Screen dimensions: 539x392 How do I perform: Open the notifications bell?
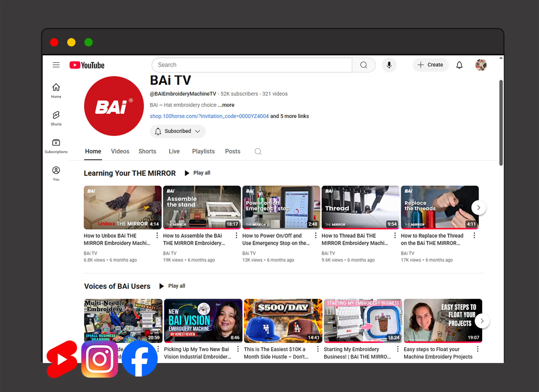(459, 65)
